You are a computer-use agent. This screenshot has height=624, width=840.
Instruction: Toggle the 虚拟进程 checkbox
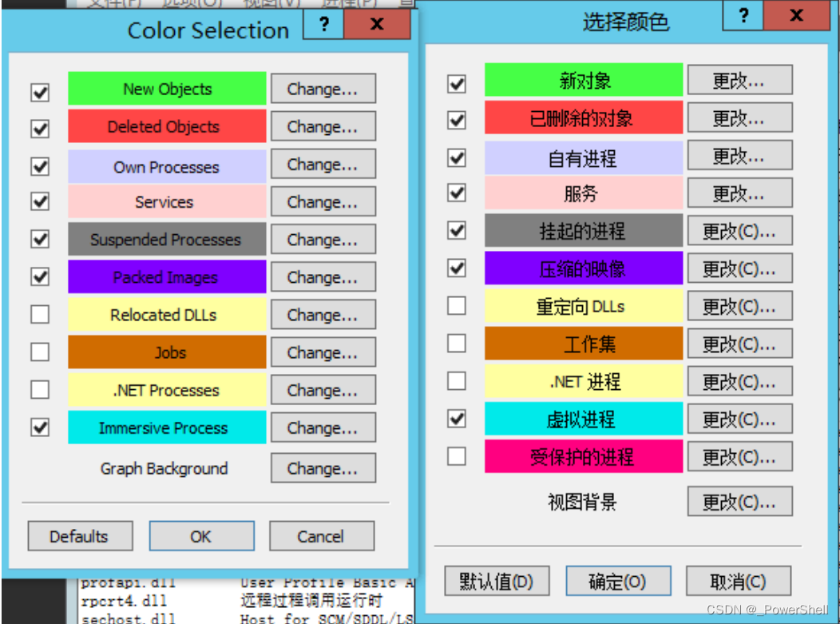click(457, 419)
